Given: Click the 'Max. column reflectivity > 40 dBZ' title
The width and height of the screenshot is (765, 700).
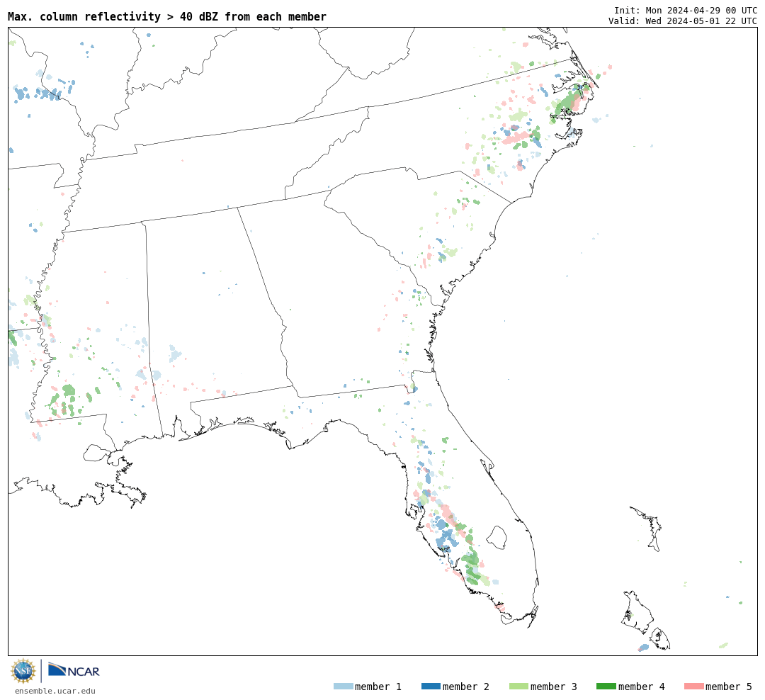Looking at the screenshot, I should coord(167,16).
